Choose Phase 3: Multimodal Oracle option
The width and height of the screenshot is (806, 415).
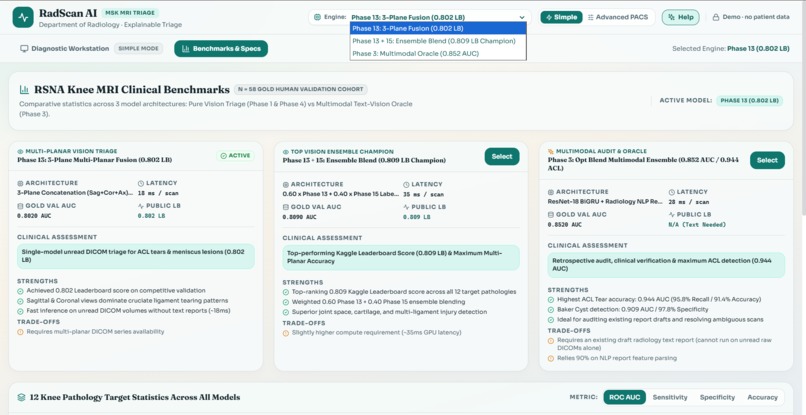pyautogui.click(x=438, y=53)
